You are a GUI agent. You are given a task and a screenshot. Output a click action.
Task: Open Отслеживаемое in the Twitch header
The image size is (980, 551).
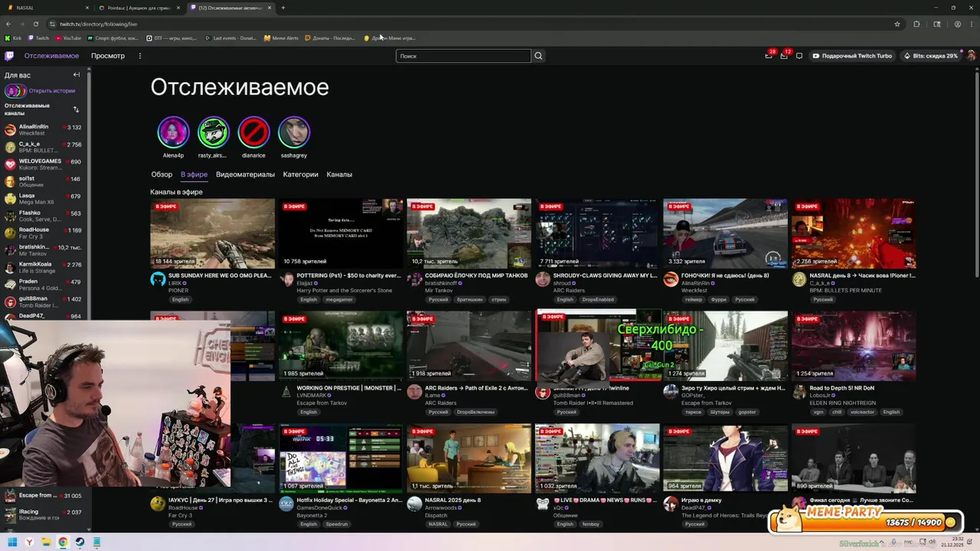(x=51, y=56)
